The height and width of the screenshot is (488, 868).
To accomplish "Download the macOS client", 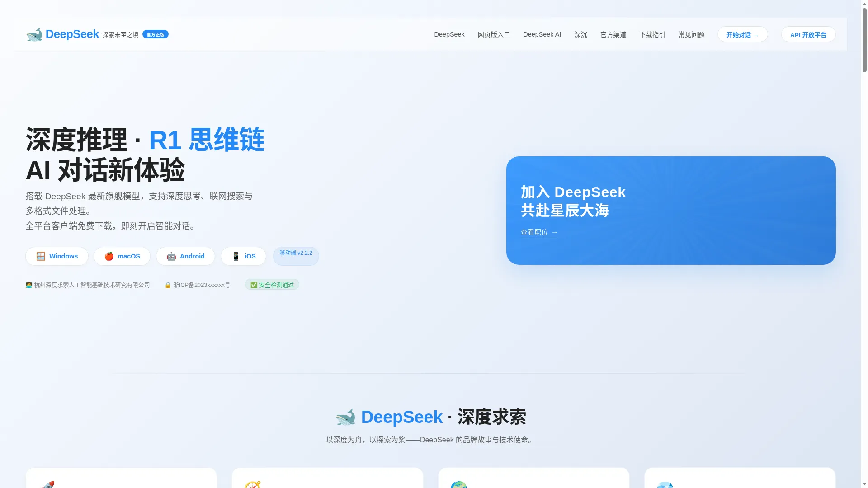I will [122, 256].
